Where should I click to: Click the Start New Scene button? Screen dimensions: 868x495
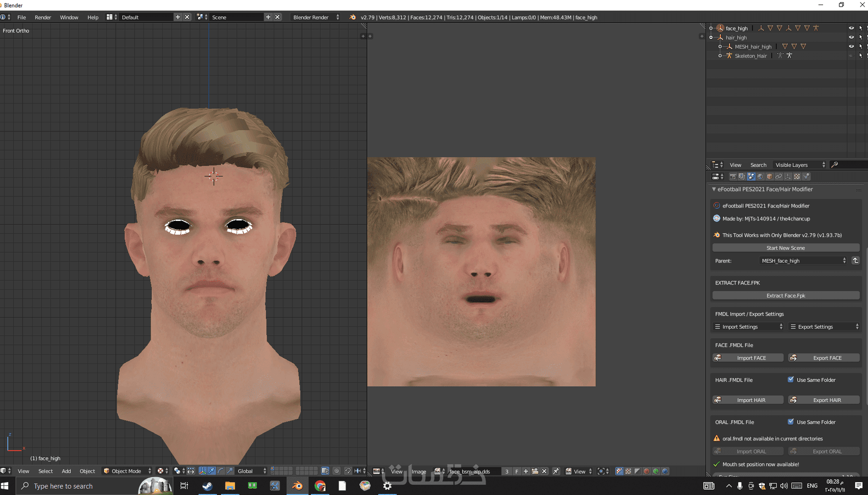(786, 248)
